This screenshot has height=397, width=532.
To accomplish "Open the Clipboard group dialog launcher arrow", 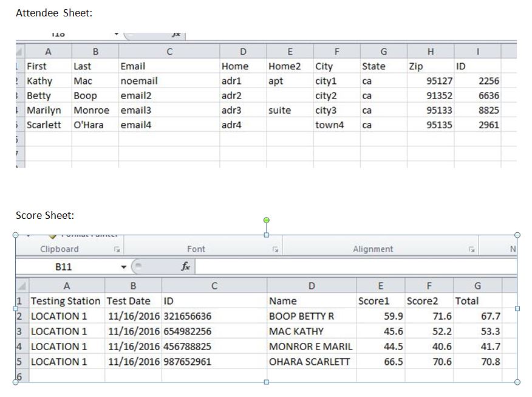I will pos(118,249).
